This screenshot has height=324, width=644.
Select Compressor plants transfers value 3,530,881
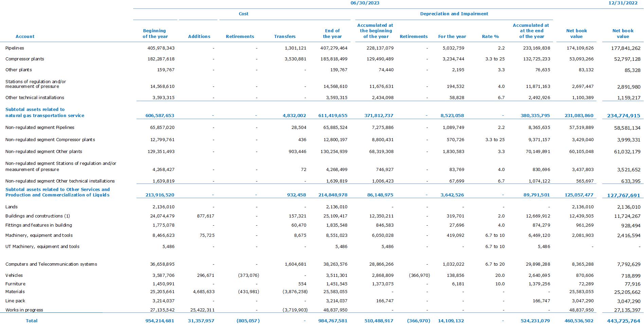pyautogui.click(x=296, y=59)
